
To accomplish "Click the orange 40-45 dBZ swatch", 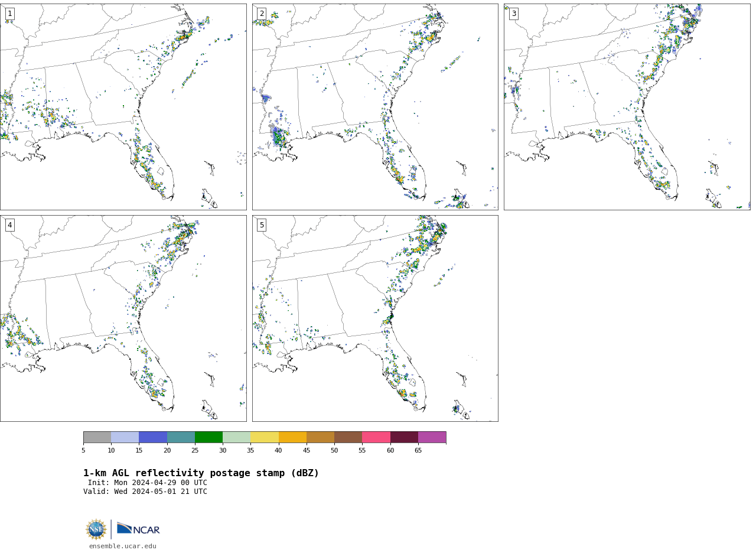I will coord(292,437).
